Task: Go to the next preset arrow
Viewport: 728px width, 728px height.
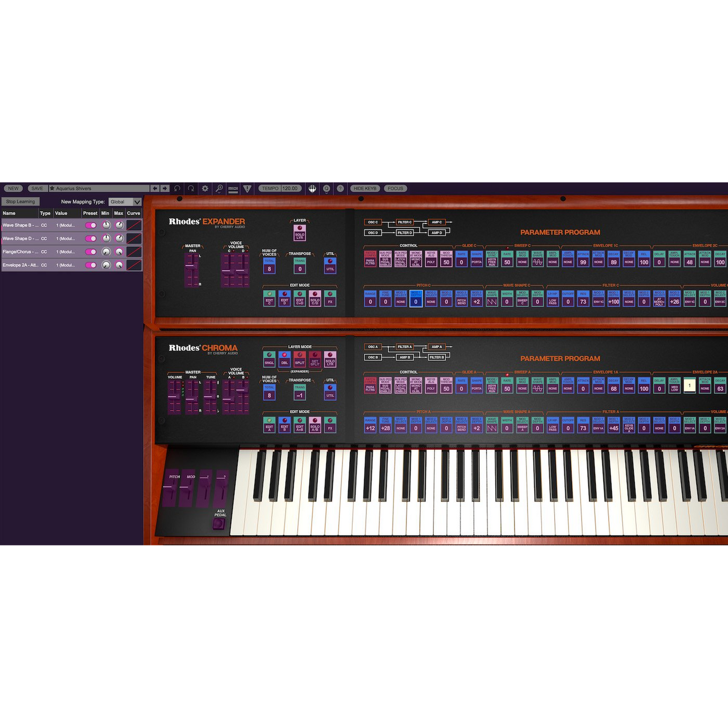Action: [165, 188]
